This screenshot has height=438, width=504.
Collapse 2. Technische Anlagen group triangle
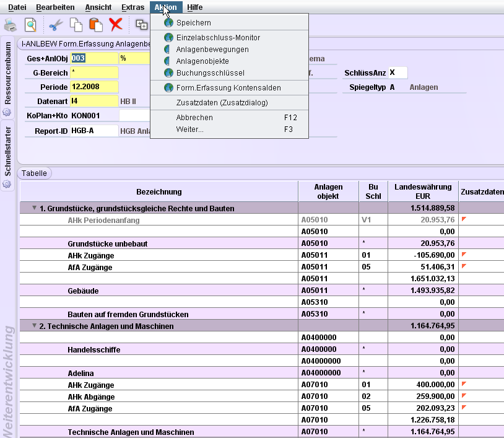tap(34, 326)
